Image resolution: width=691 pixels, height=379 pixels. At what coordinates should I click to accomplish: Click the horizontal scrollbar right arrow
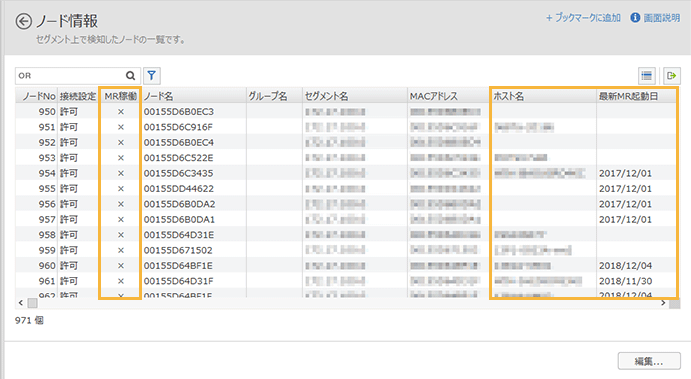(x=663, y=303)
